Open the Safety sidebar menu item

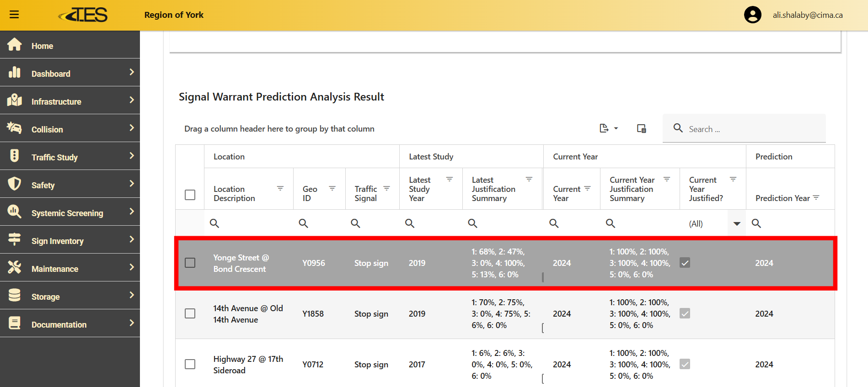pos(70,185)
